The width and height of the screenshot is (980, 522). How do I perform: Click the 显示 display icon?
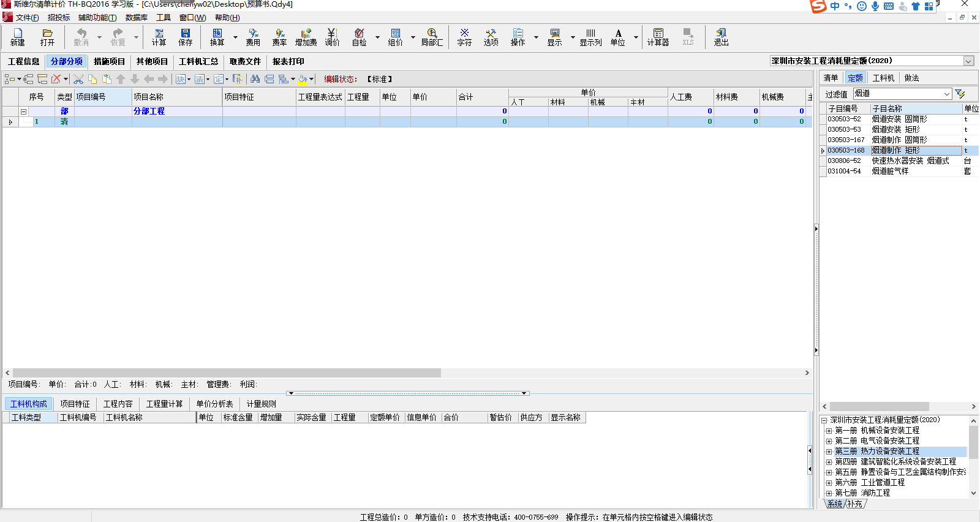pos(554,37)
